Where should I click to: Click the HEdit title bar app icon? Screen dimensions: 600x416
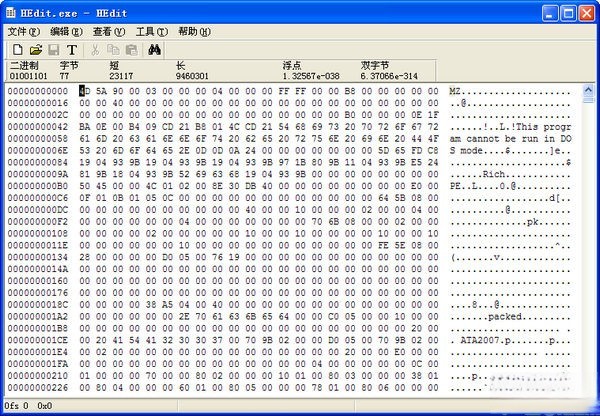click(11, 11)
